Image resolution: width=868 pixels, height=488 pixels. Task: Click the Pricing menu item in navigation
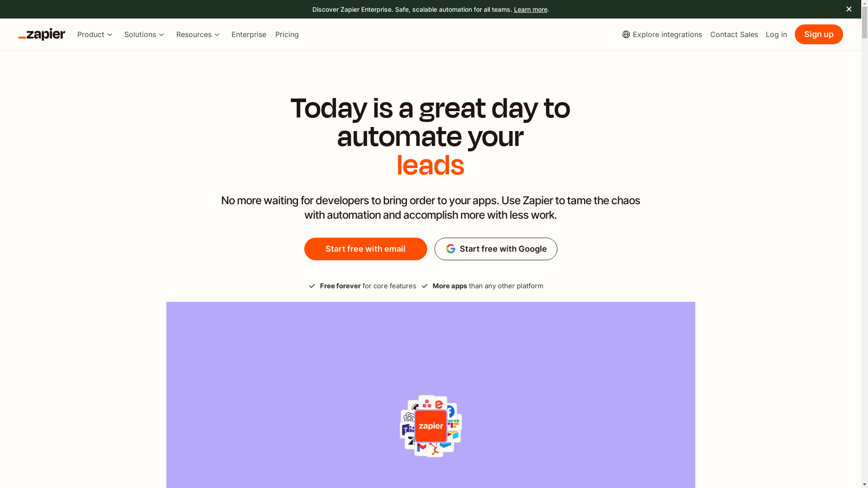pos(287,34)
